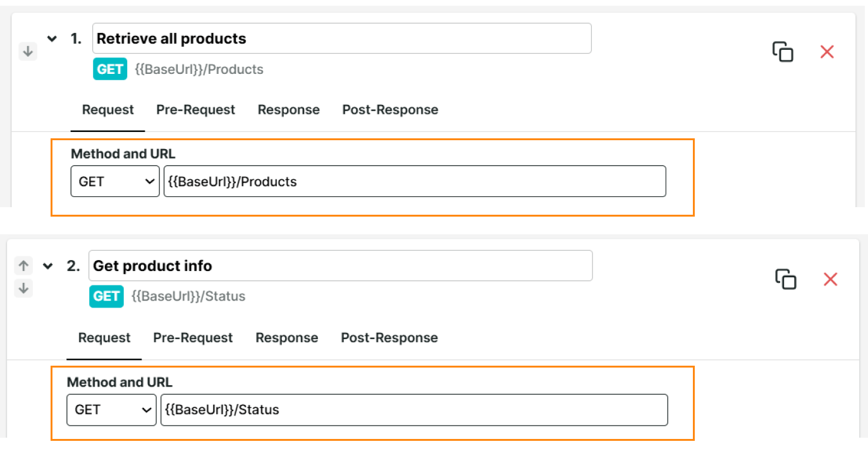Collapse the "Retrieve all products" step

click(x=52, y=38)
